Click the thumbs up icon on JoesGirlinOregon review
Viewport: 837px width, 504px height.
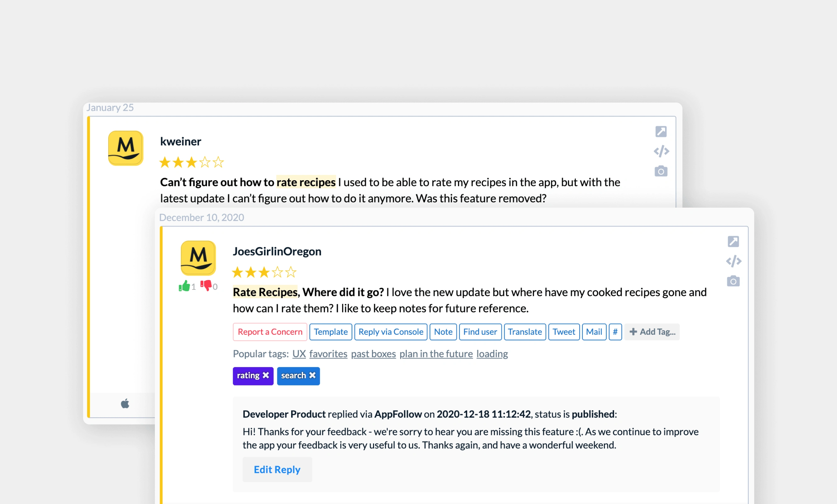coord(185,286)
